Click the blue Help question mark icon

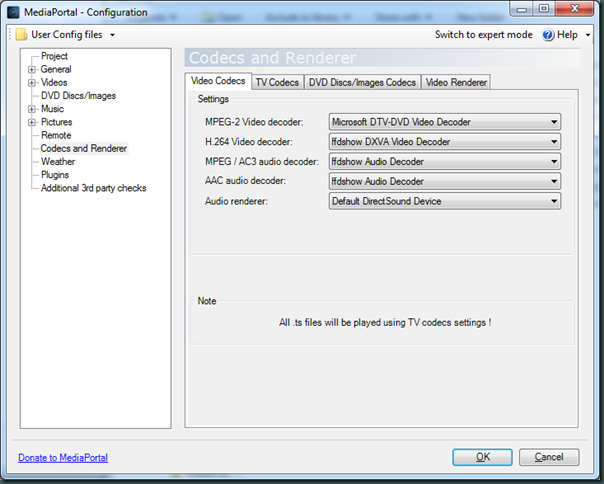pos(548,35)
